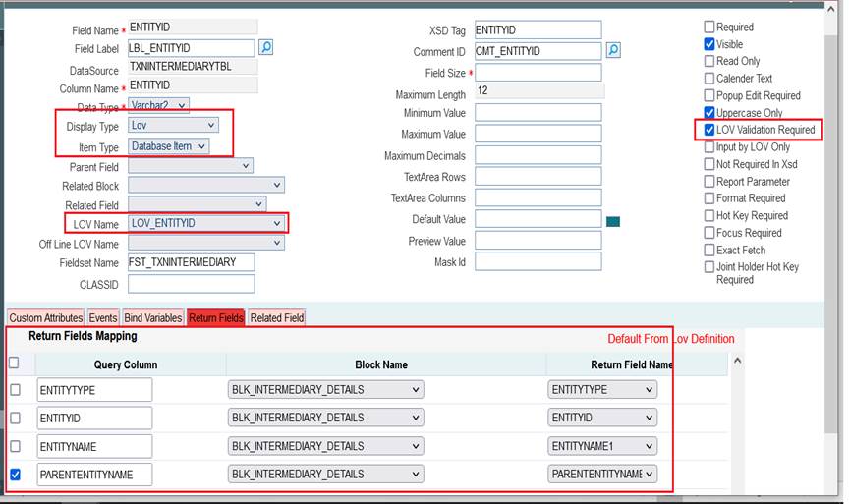
Task: Click the Minimum Value field
Action: (538, 113)
